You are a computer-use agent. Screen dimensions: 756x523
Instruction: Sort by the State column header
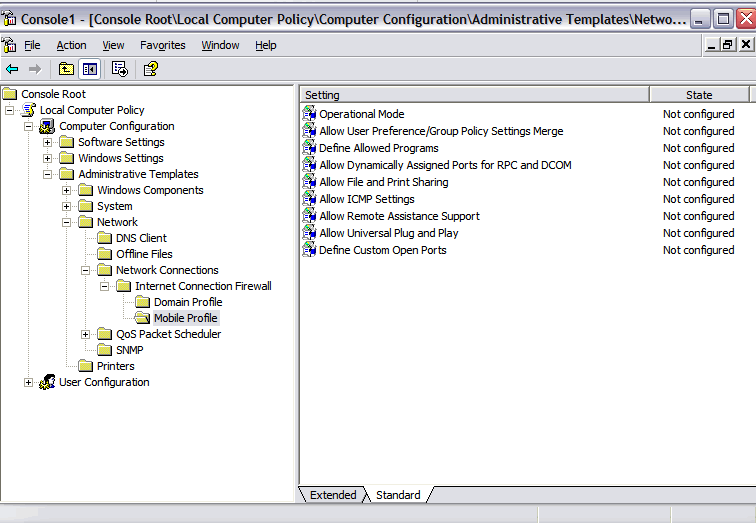point(698,95)
